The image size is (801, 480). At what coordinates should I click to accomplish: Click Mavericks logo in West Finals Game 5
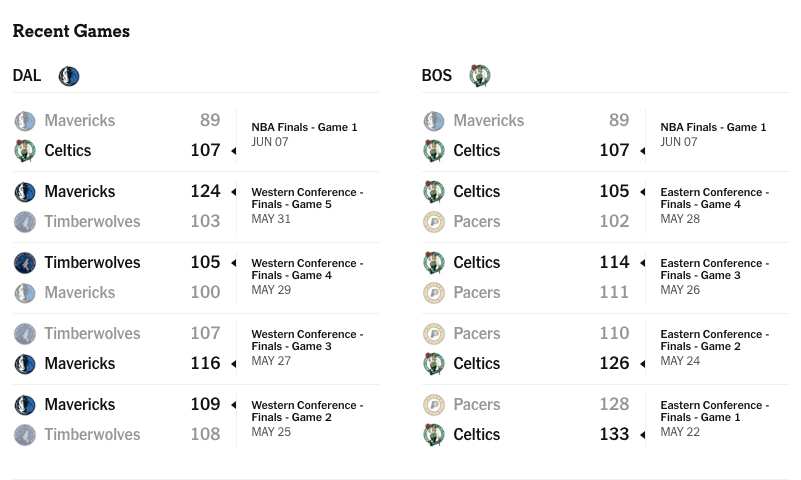[x=25, y=191]
